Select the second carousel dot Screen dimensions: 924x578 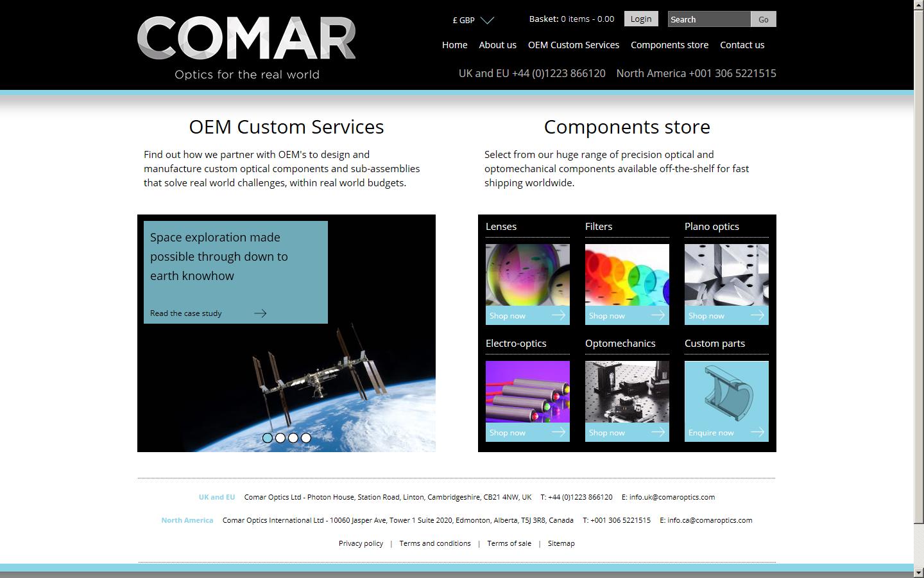pyautogui.click(x=280, y=438)
